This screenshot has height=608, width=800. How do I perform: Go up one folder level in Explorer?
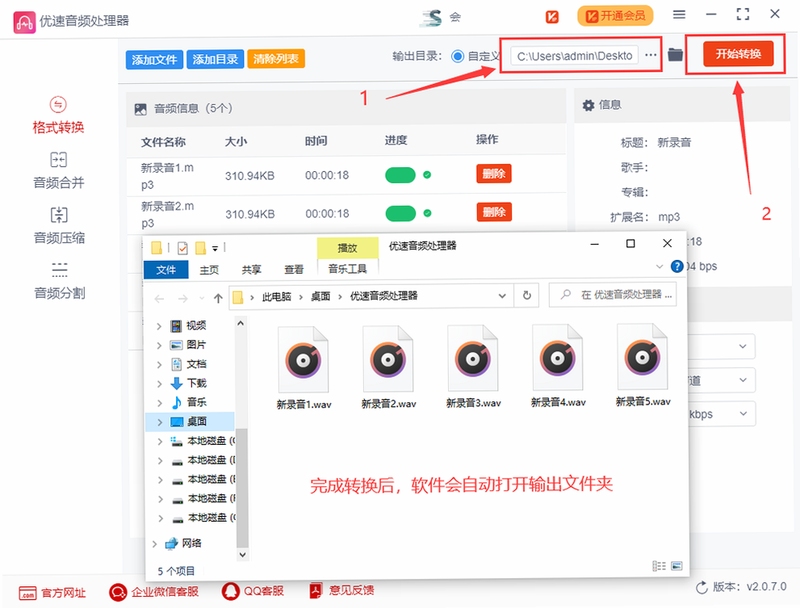coord(218,298)
